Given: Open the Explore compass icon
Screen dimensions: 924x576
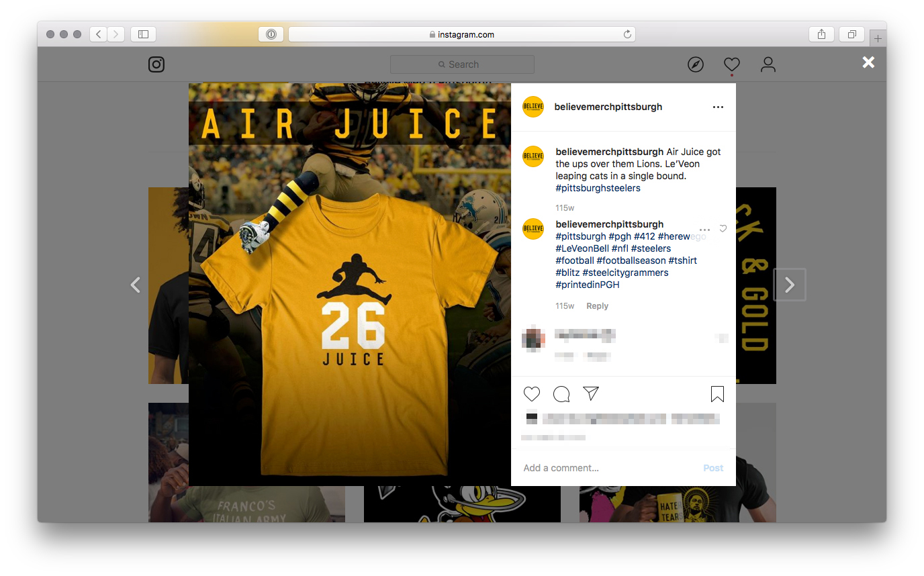Looking at the screenshot, I should point(696,64).
